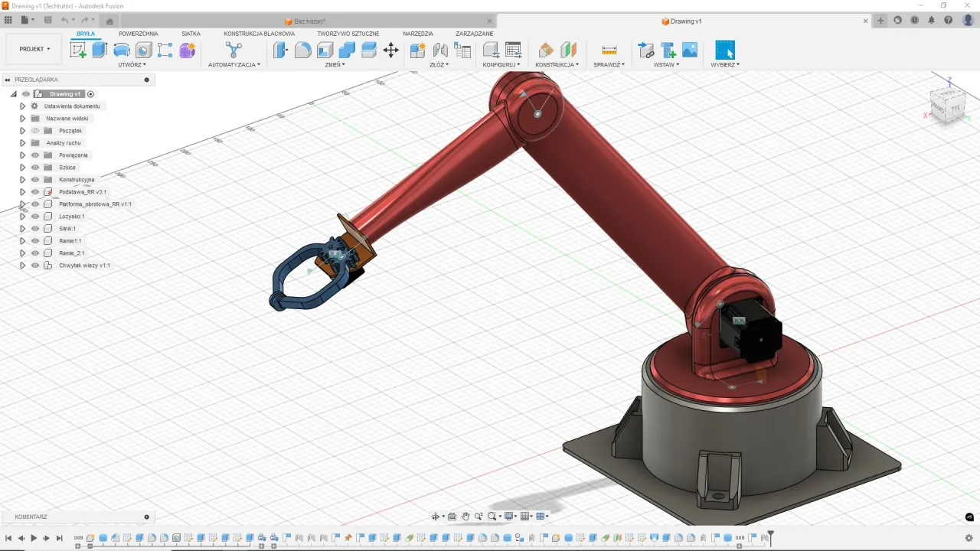Select the Create Sketch tool
The height and width of the screenshot is (551, 980).
[x=78, y=51]
